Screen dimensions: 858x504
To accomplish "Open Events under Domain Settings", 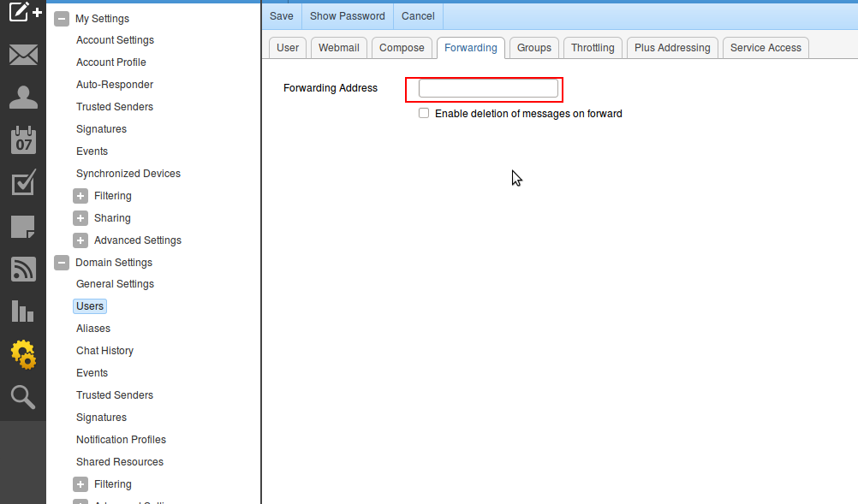I will [x=92, y=373].
